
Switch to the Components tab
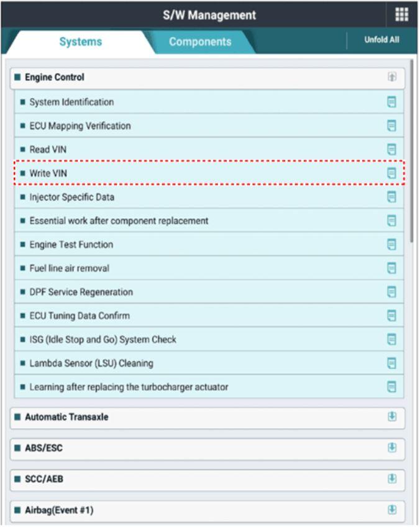[x=200, y=42]
